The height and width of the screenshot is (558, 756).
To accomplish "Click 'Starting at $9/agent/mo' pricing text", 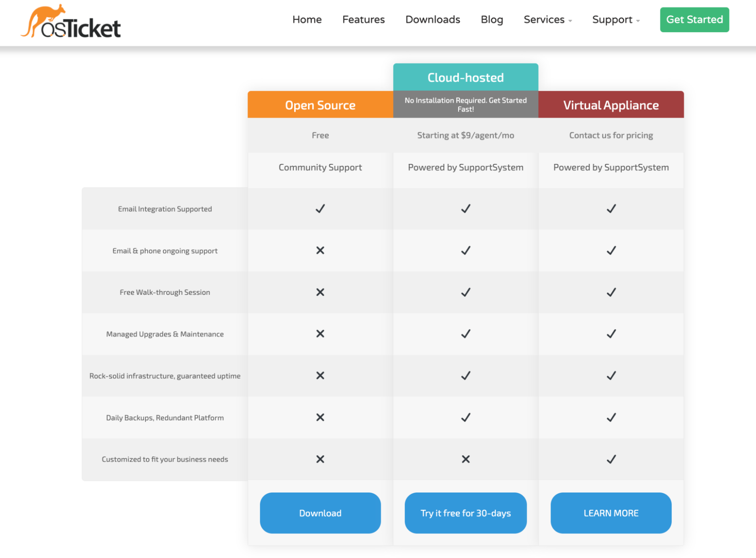I will click(x=465, y=135).
